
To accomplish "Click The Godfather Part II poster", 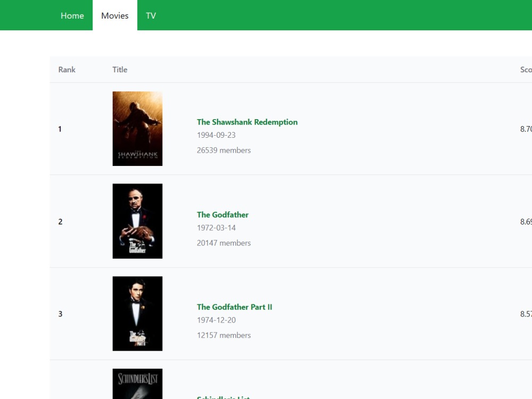I will pos(137,313).
